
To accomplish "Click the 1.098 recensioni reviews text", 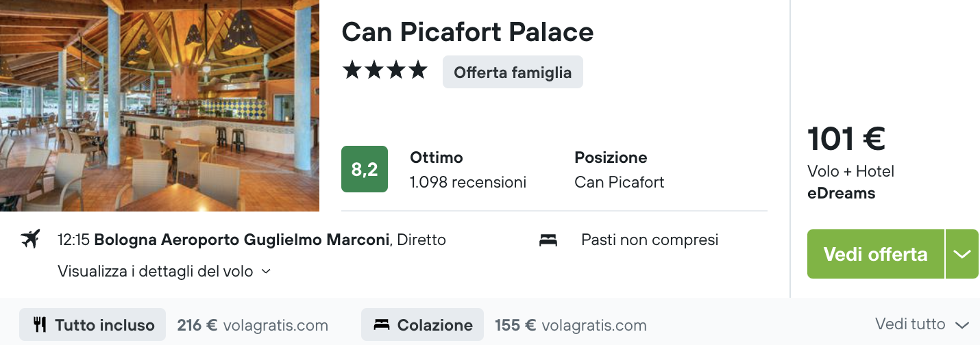I will pos(468,182).
